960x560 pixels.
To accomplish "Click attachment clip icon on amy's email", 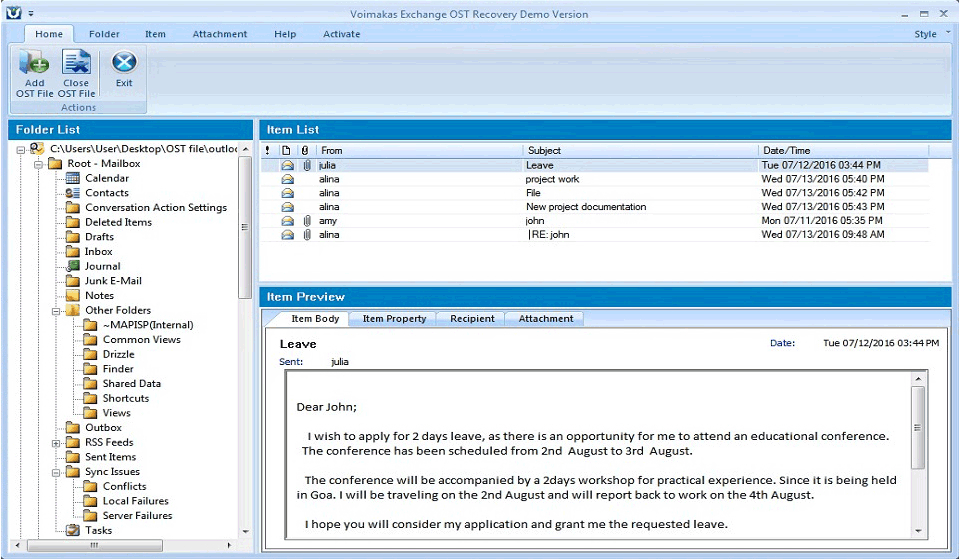I will tap(307, 221).
